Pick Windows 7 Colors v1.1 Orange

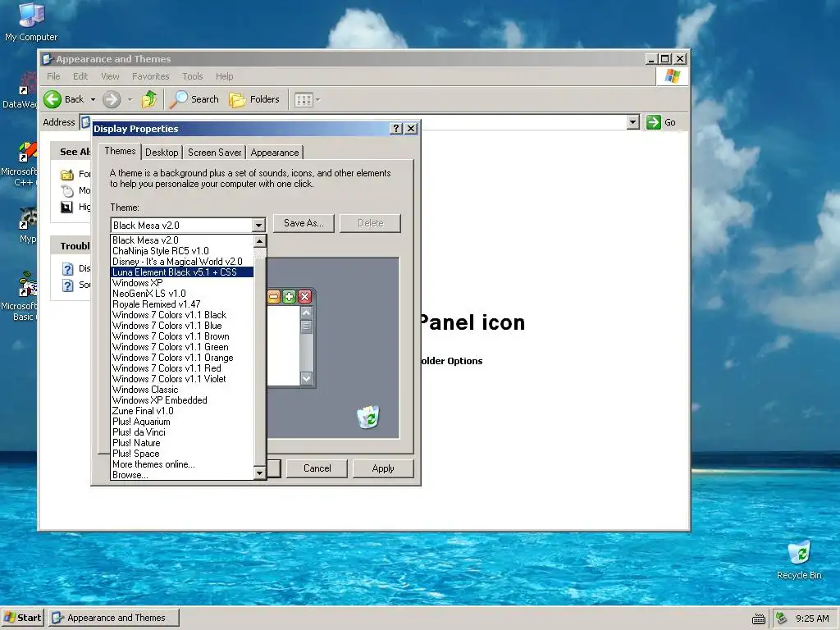181,358
